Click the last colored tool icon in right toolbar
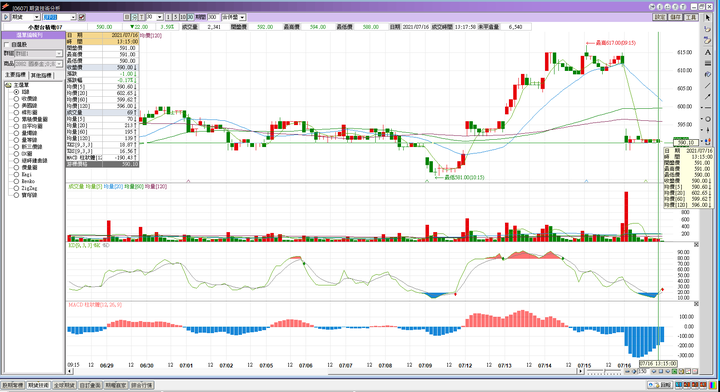 pyautogui.click(x=708, y=141)
